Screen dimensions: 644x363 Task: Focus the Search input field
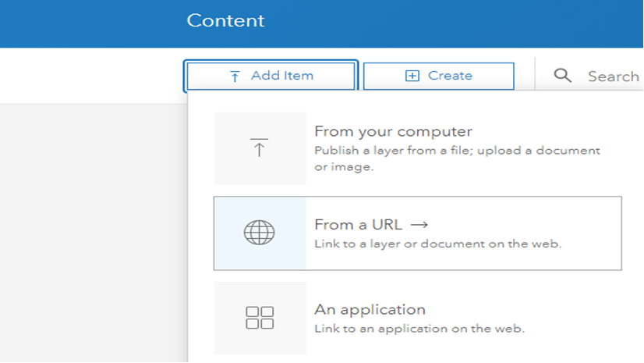[x=613, y=77]
